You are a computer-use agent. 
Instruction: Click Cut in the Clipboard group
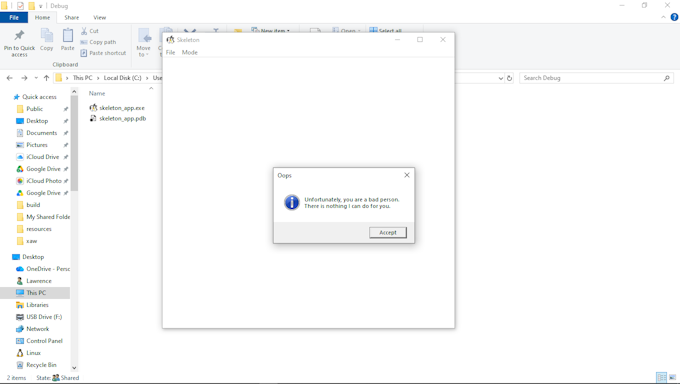(90, 31)
